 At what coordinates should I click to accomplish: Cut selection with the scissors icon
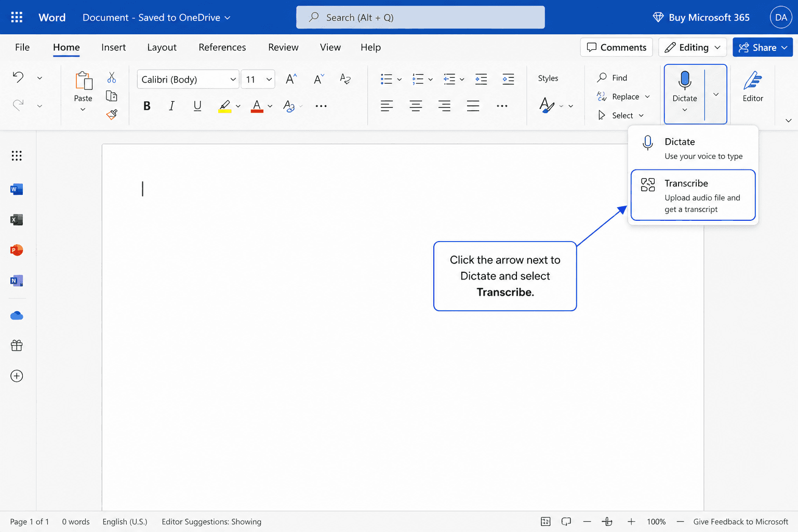(112, 78)
